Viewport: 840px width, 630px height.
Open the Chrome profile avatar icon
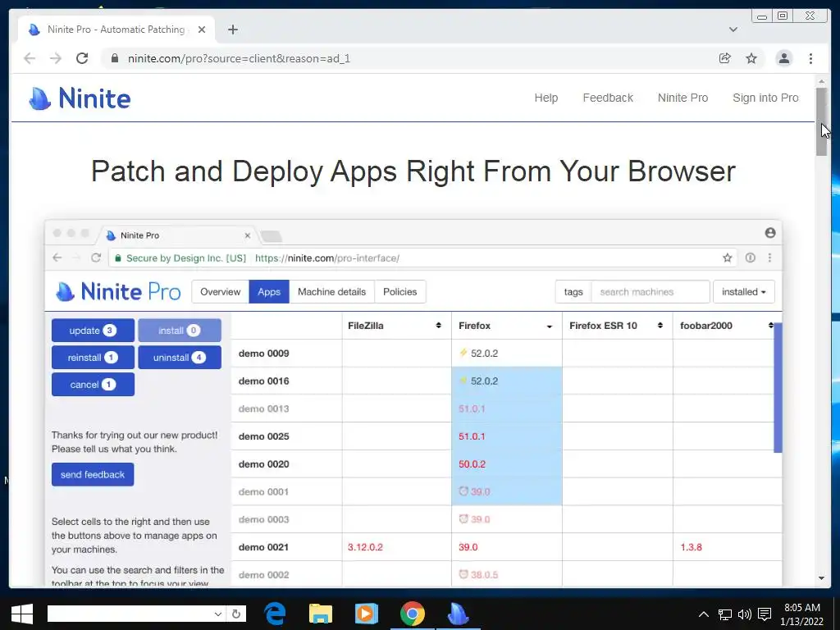[783, 58]
